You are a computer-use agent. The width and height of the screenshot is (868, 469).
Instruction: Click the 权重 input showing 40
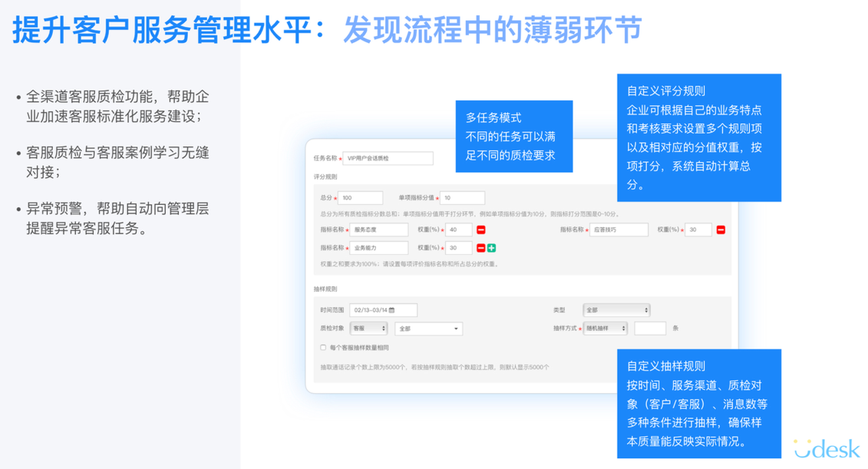coord(460,230)
